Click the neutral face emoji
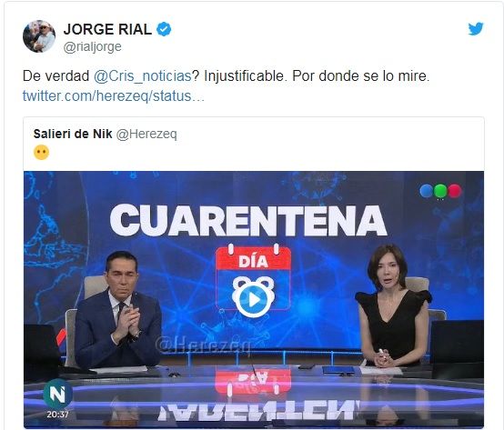Image resolution: width=504 pixels, height=430 pixels. (x=42, y=152)
